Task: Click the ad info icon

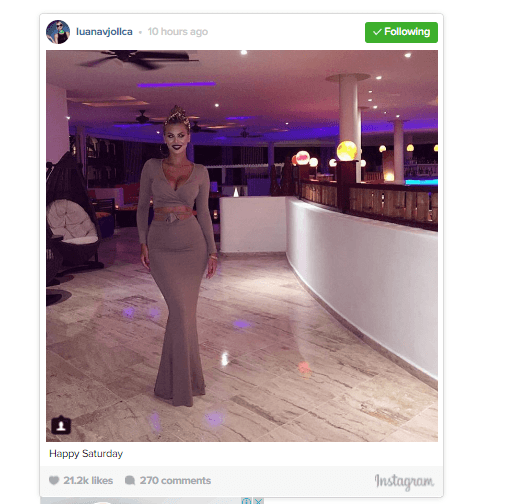Action: tap(247, 501)
